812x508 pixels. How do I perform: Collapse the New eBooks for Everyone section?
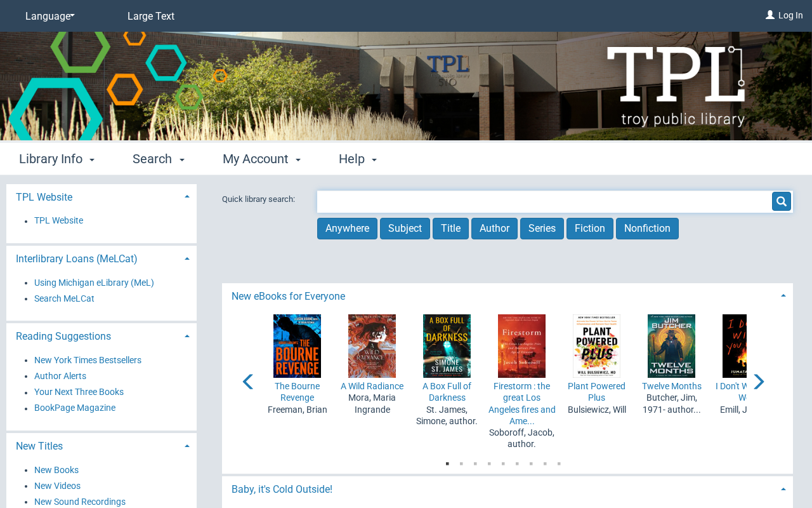tap(783, 296)
